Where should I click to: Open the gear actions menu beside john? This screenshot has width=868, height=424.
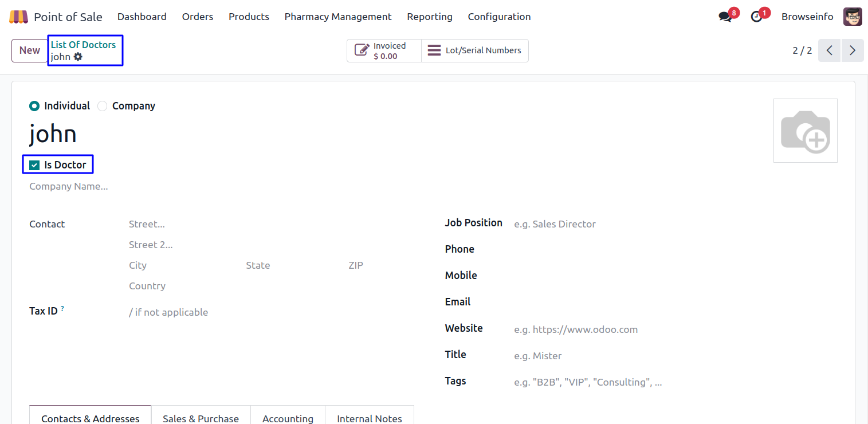(78, 57)
